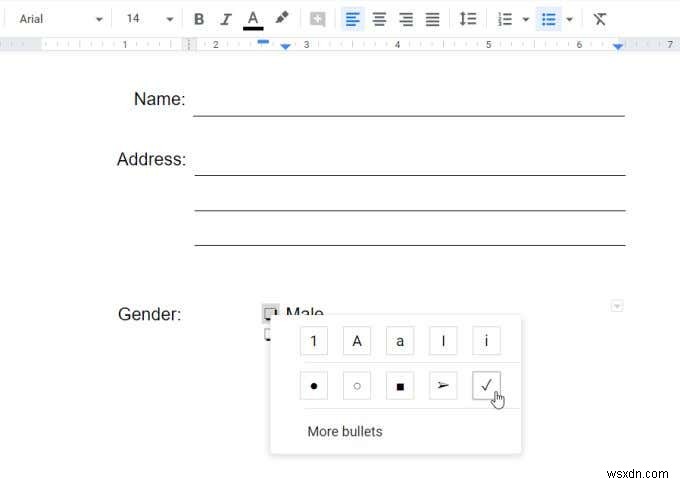Open the highlight color pen tool

coord(282,19)
